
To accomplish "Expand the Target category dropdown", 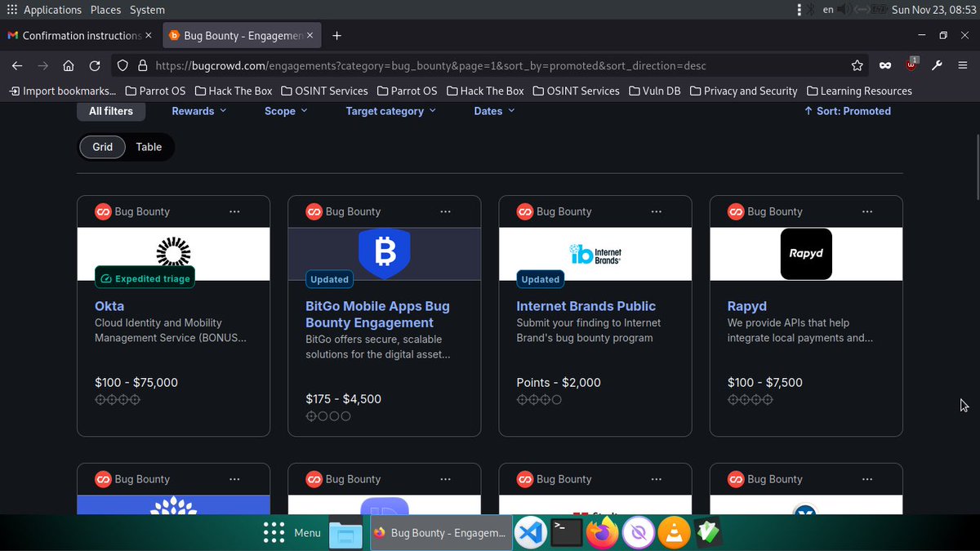I will pos(391,111).
